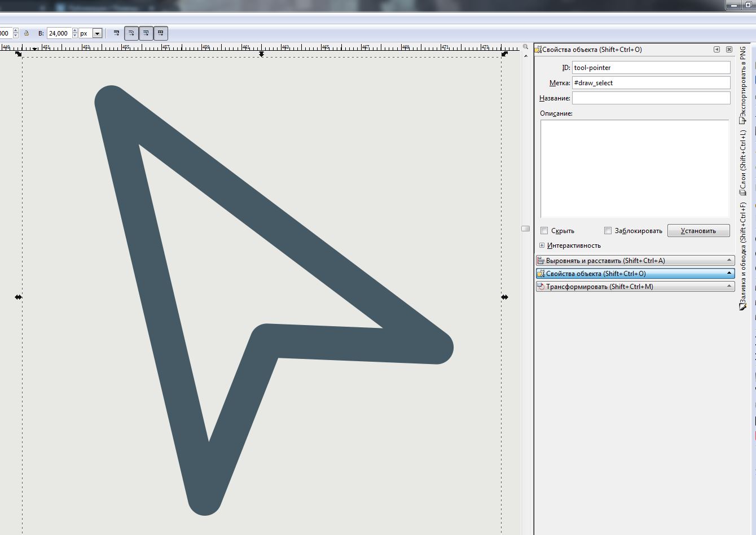
Task: Open the Заливка и обводка side tab
Action: [743, 256]
